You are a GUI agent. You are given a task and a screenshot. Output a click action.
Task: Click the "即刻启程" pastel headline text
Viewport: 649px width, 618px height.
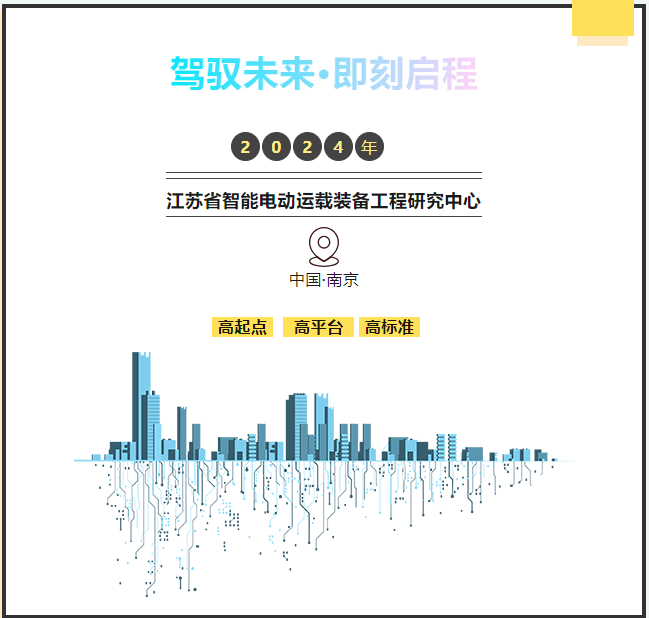(x=405, y=74)
